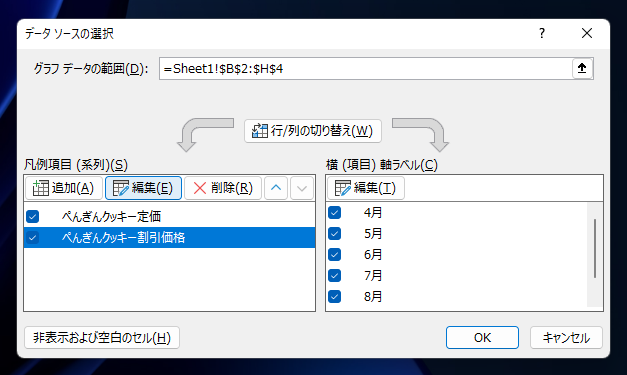Click the collapse dialog range selector icon
Image resolution: width=627 pixels, height=375 pixels.
tap(582, 69)
